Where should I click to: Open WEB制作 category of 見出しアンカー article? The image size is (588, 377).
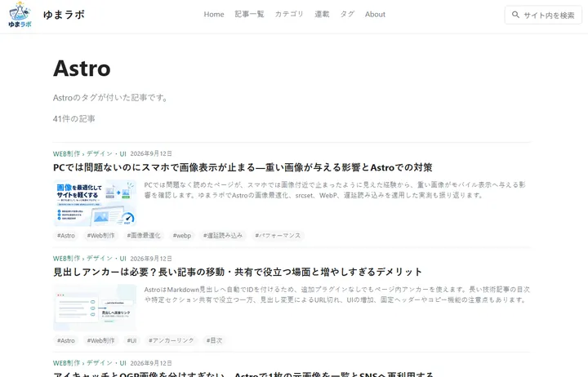tap(66, 259)
